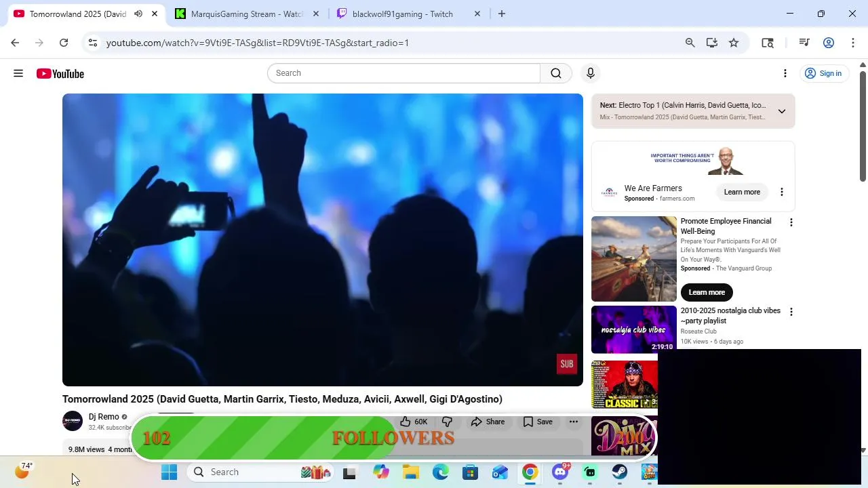Open the Dj Remo channel name
868x488 pixels.
tap(104, 417)
